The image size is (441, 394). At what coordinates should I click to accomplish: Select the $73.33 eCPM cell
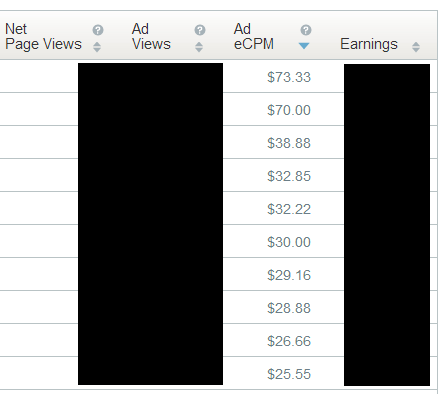[x=289, y=77]
